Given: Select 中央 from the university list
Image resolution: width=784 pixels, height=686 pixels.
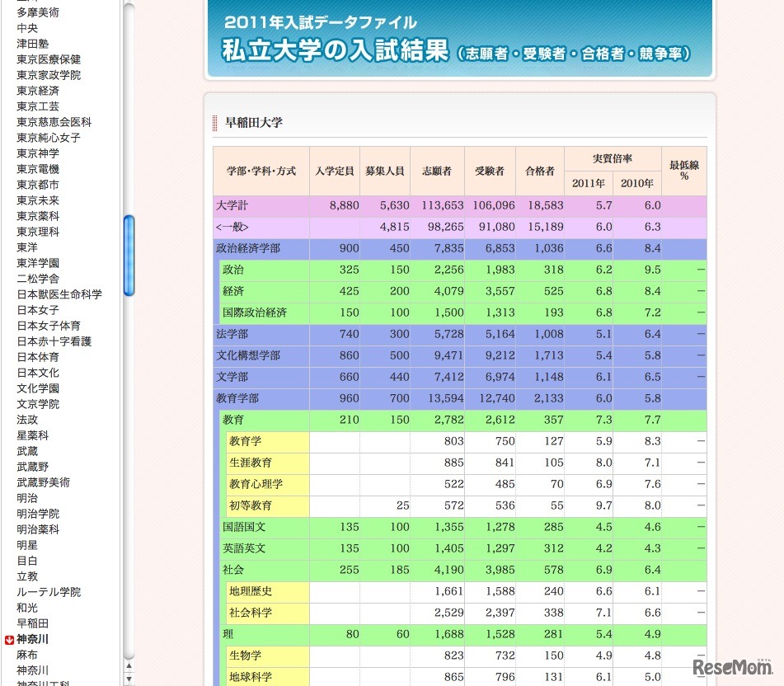Looking at the screenshot, I should (x=26, y=28).
